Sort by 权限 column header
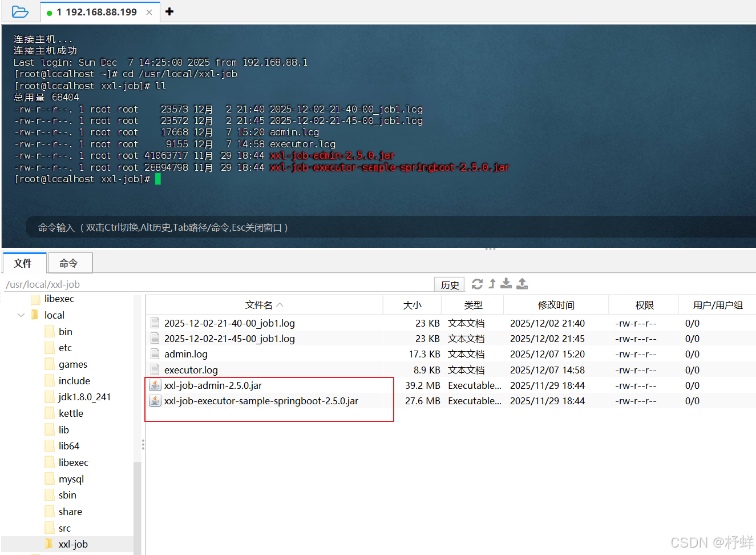The width and height of the screenshot is (756, 555). [644, 305]
